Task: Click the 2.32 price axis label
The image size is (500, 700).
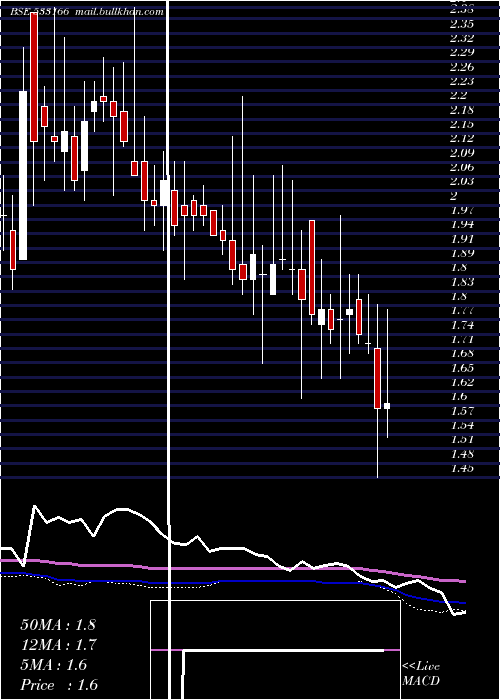Action: 462,38
